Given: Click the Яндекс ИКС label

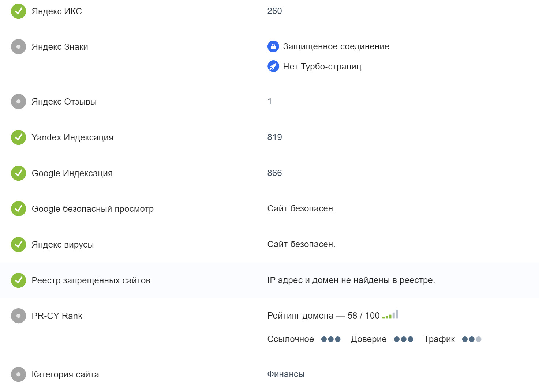Looking at the screenshot, I should point(57,11).
